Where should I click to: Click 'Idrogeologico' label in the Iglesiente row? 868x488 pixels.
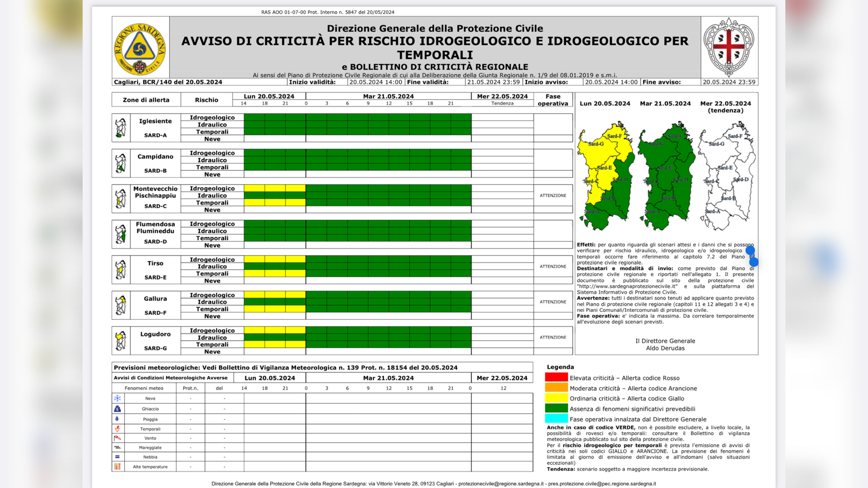(x=212, y=117)
